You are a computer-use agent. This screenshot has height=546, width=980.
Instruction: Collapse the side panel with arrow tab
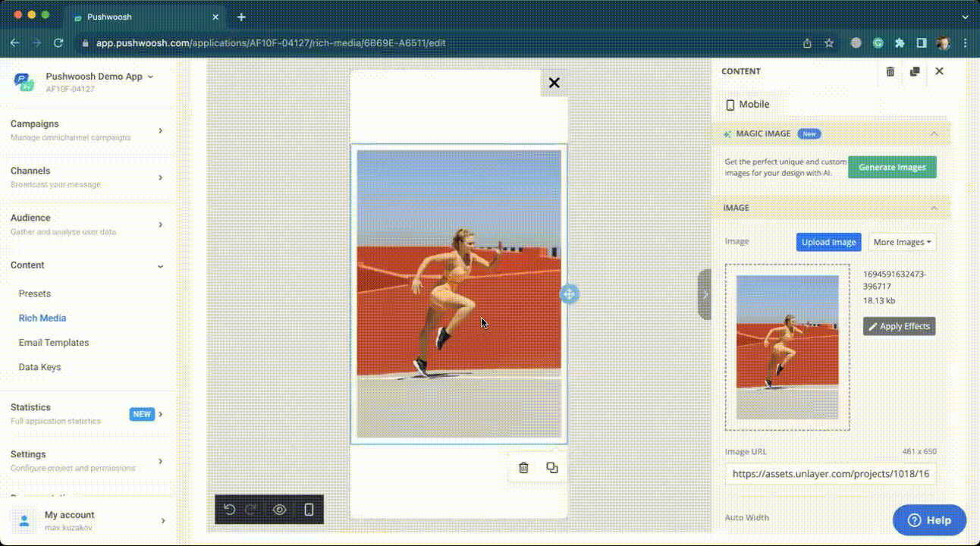tap(705, 294)
